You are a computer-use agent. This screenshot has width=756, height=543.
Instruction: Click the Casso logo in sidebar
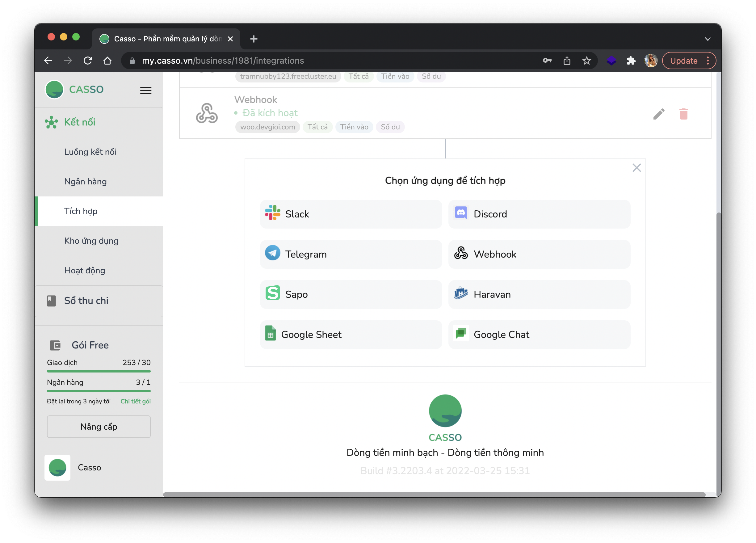click(x=74, y=89)
